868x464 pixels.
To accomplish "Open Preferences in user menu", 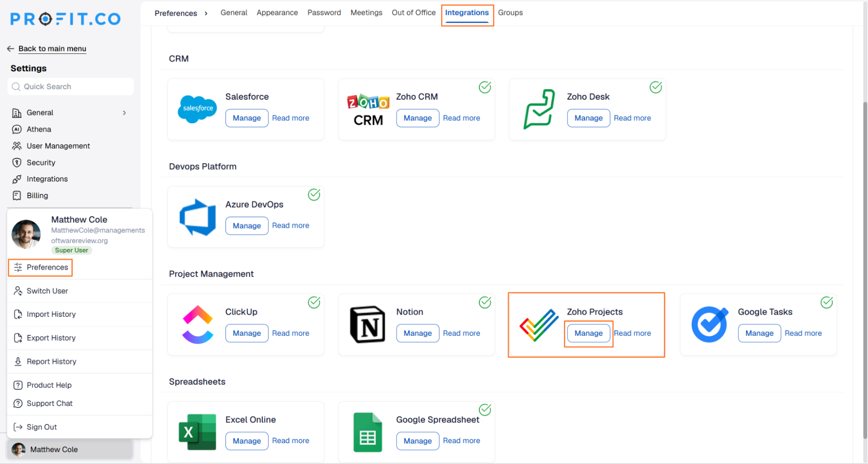I will pos(40,267).
